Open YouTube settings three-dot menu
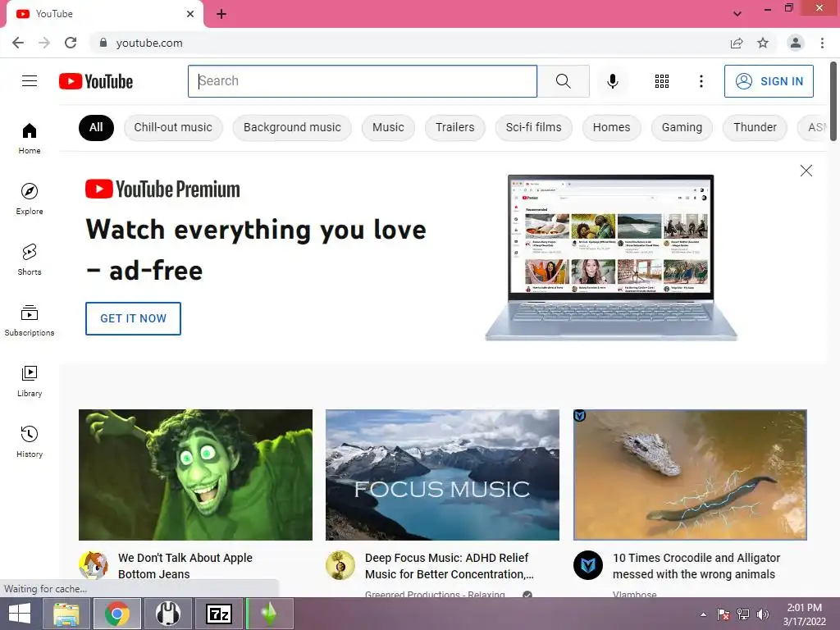840x630 pixels. (x=701, y=81)
